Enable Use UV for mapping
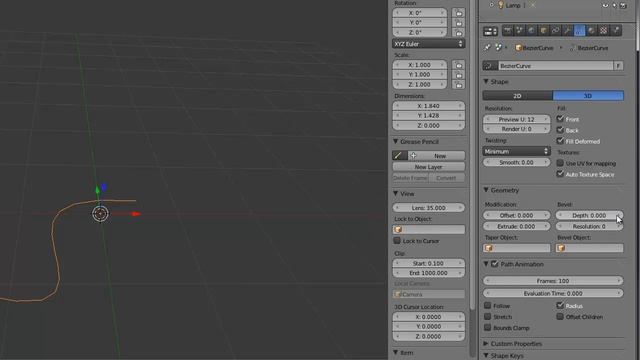Screen dimensions: 640x360 tap(560, 163)
